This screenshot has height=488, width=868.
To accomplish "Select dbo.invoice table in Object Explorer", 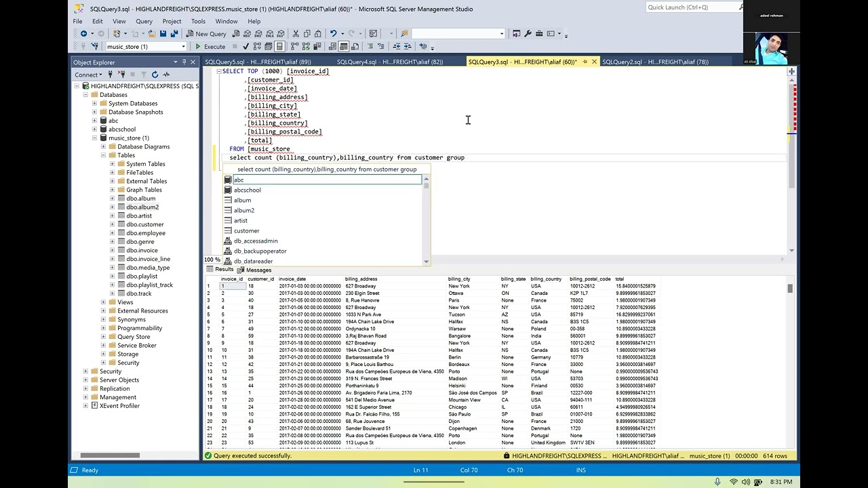I will tap(142, 250).
